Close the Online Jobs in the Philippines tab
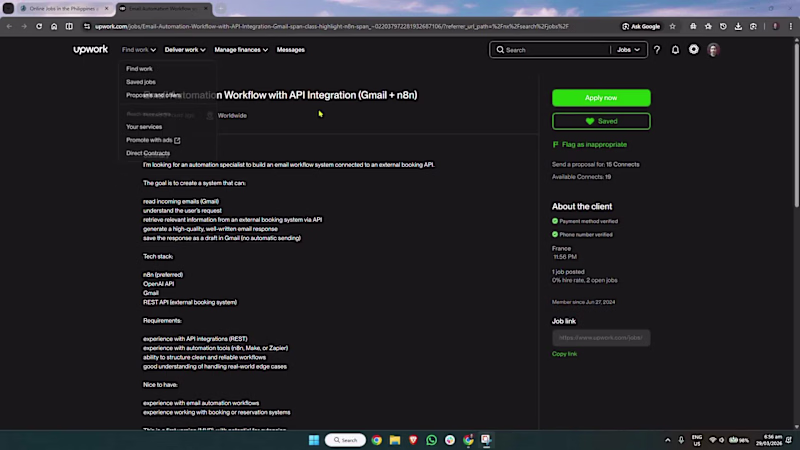 click(106, 8)
